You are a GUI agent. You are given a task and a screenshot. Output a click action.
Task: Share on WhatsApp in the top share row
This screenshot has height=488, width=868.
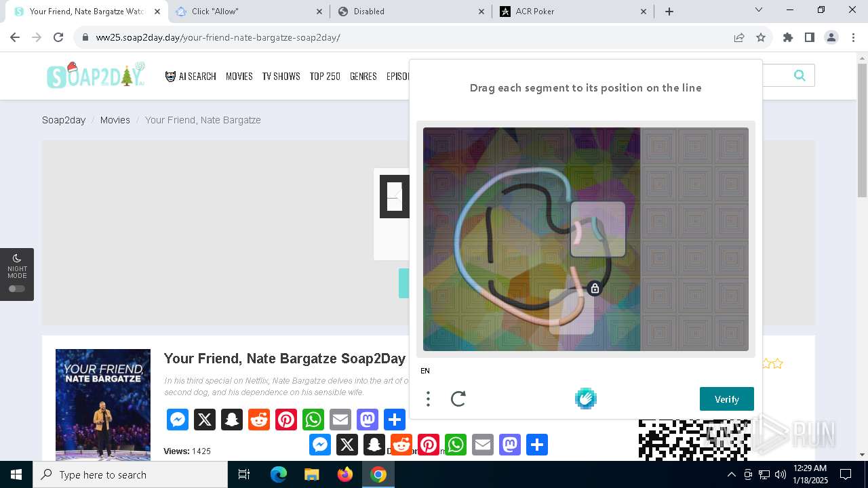(313, 420)
